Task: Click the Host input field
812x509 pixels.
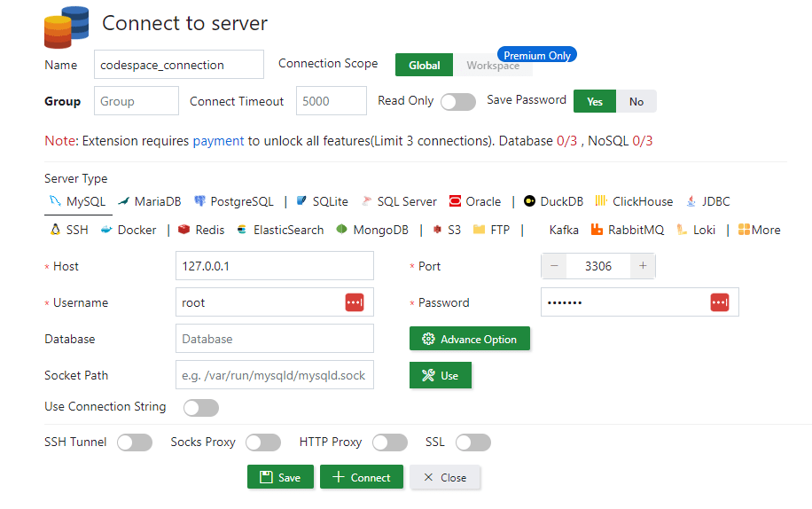Action: tap(275, 266)
